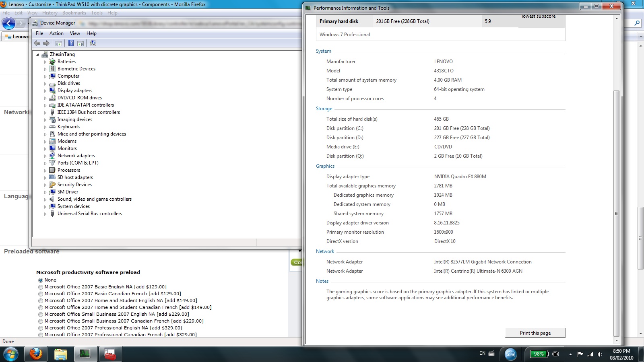Click the Lenovo browser tab
The image size is (644, 362).
[x=16, y=36]
